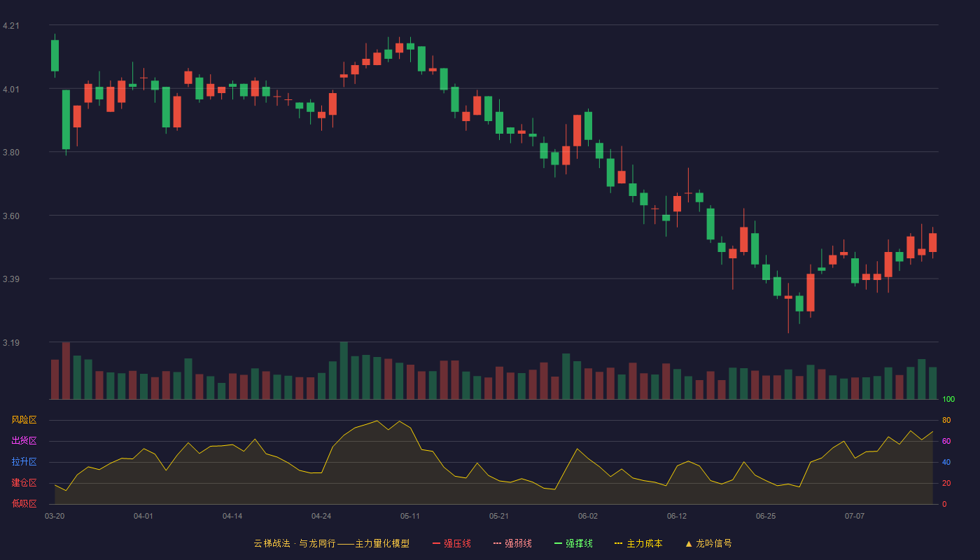Toggle the 主力成本 yellow dashed icon
Viewport: 980px width, 560px height.
pos(619,543)
